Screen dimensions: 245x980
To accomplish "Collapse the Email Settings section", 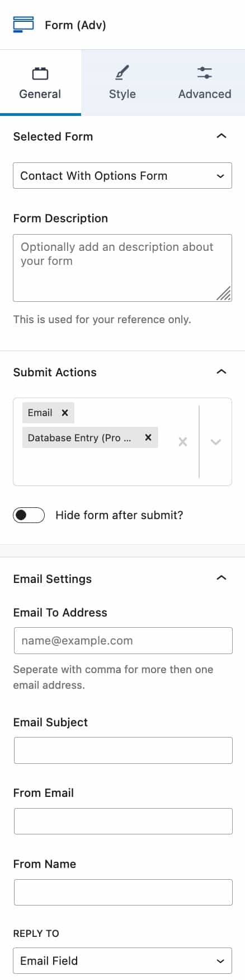I will click(222, 578).
